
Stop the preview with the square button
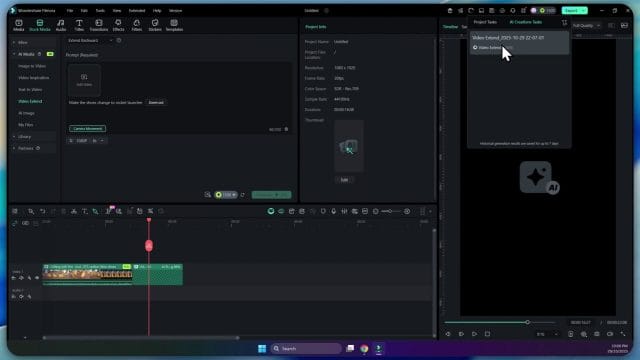pos(487,334)
